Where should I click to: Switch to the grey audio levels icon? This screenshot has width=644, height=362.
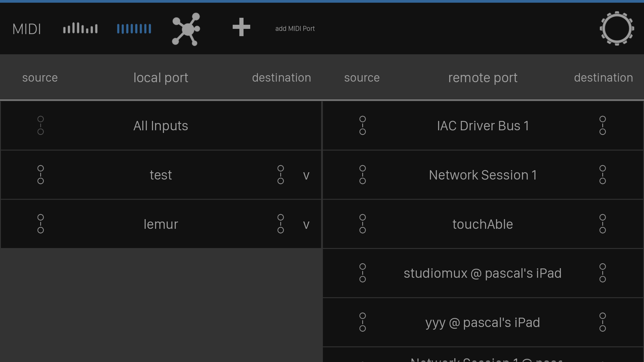coord(80,28)
